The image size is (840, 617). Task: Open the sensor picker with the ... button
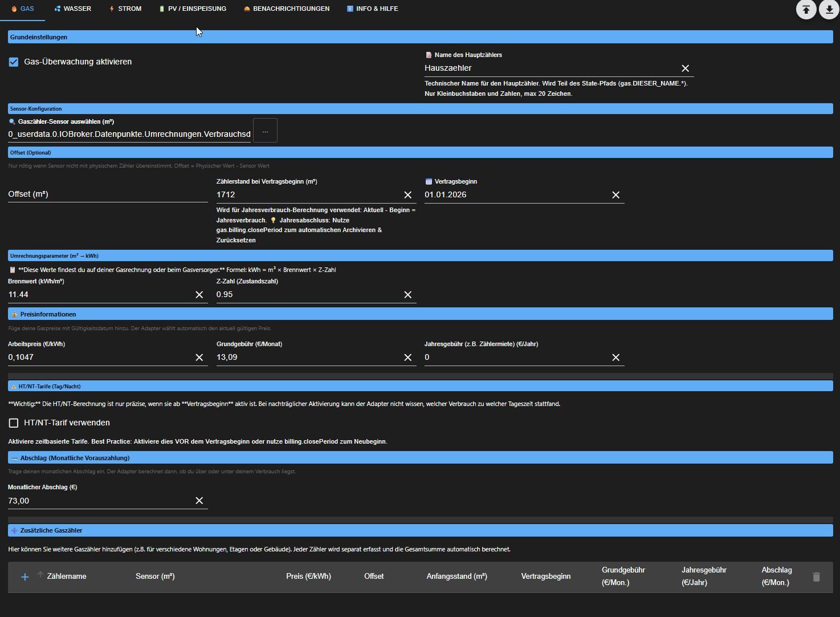[x=265, y=131]
